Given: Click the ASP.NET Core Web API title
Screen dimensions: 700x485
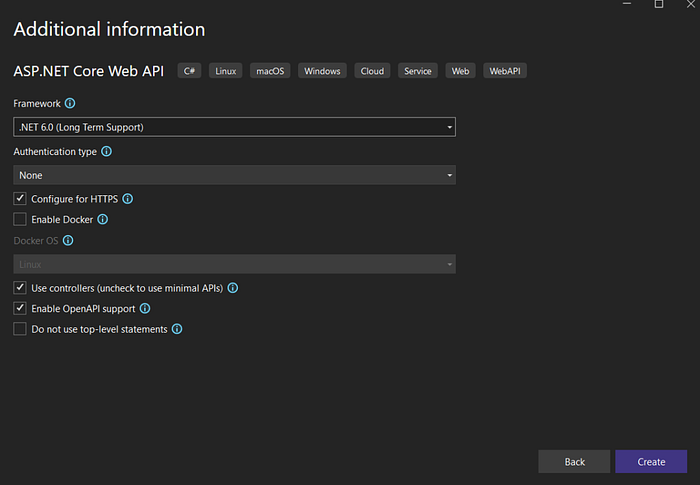Looking at the screenshot, I should coord(88,71).
